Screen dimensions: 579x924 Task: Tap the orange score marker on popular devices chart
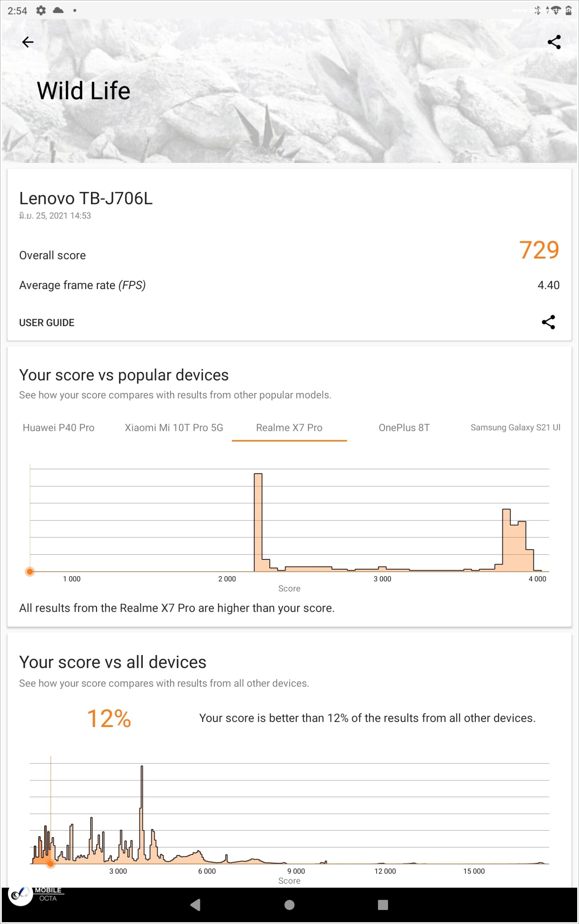(x=30, y=571)
